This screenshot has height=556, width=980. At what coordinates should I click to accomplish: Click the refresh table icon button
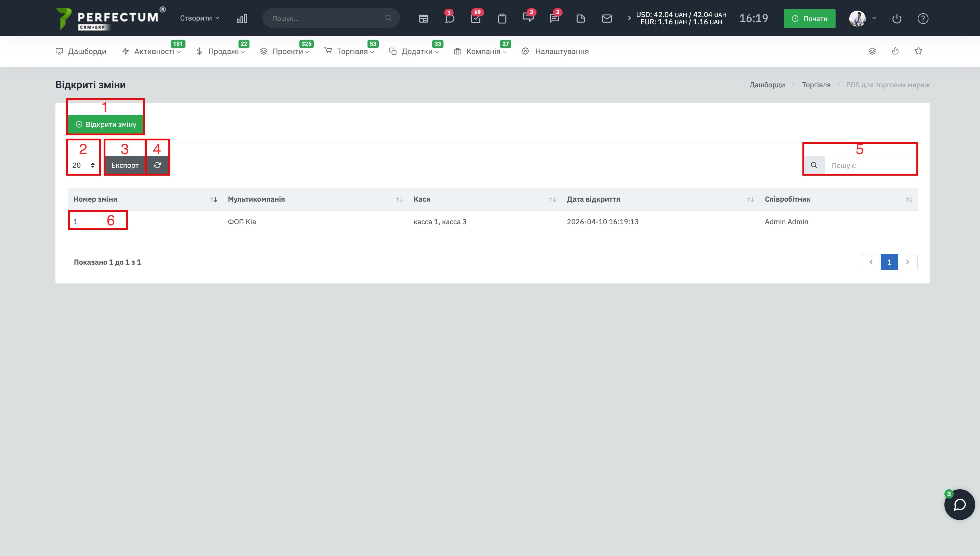(x=157, y=165)
